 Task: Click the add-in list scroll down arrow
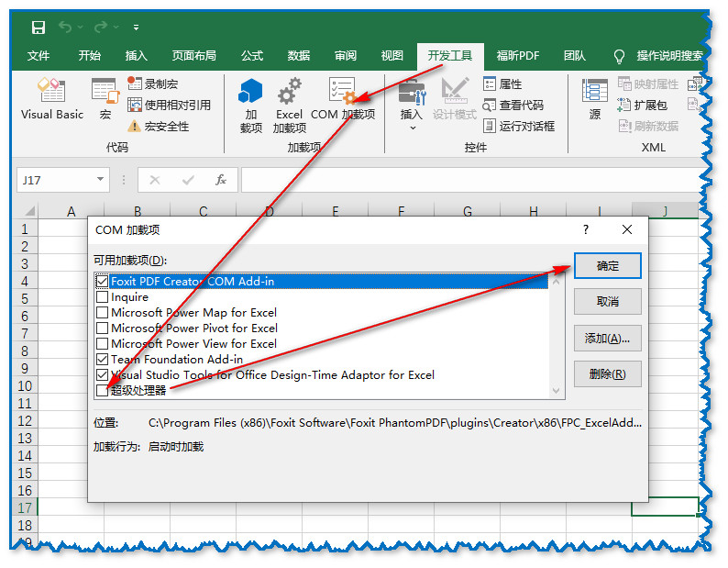click(x=557, y=390)
